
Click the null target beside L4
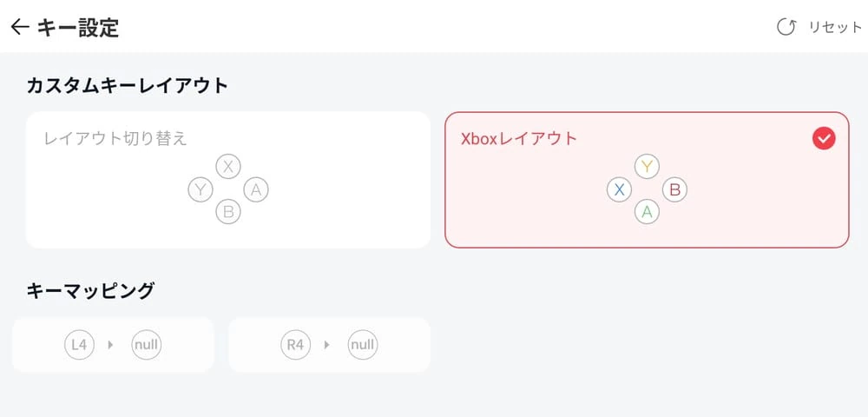tap(147, 345)
